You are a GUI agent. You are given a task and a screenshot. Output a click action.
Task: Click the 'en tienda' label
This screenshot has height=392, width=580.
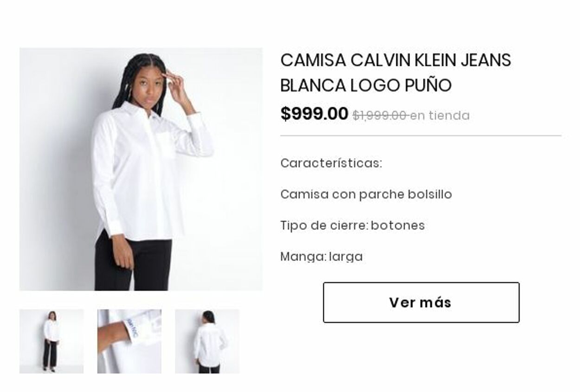click(440, 116)
